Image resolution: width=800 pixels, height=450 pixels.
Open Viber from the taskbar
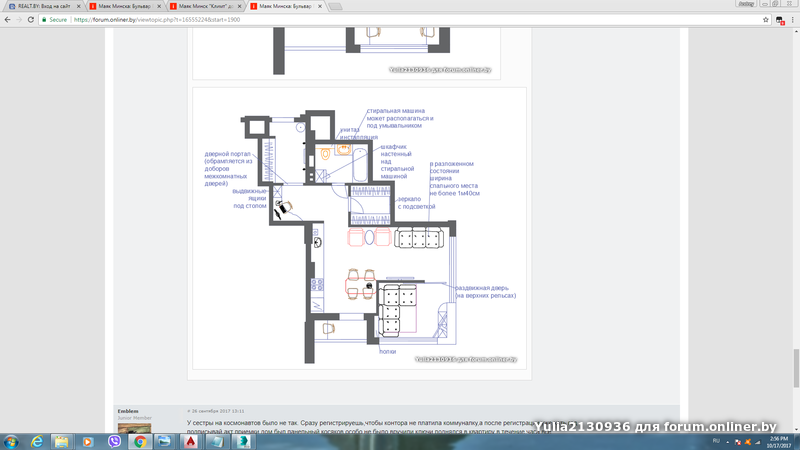coord(114,442)
